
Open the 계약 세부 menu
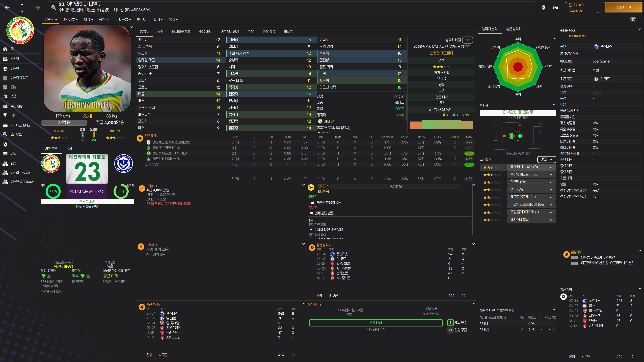coord(70,19)
